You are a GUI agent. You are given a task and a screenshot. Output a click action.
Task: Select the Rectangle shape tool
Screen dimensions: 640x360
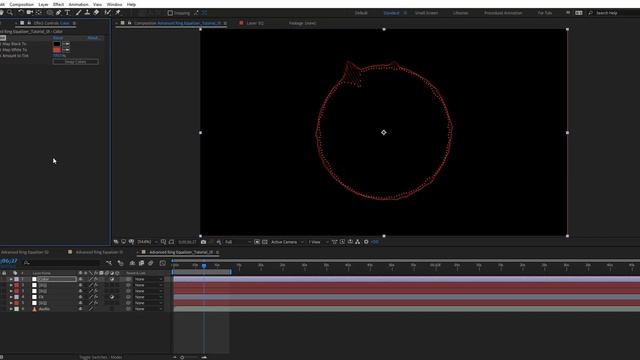pyautogui.click(x=49, y=13)
